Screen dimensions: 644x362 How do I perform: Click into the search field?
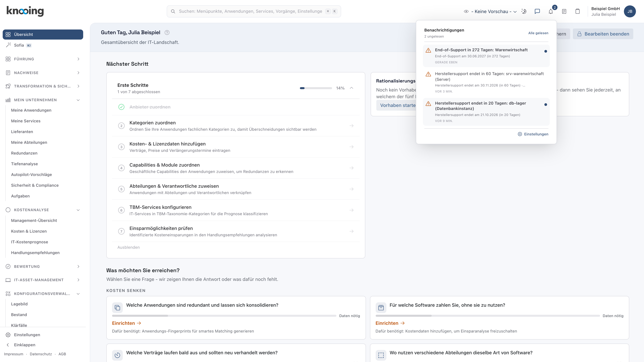pos(254,11)
